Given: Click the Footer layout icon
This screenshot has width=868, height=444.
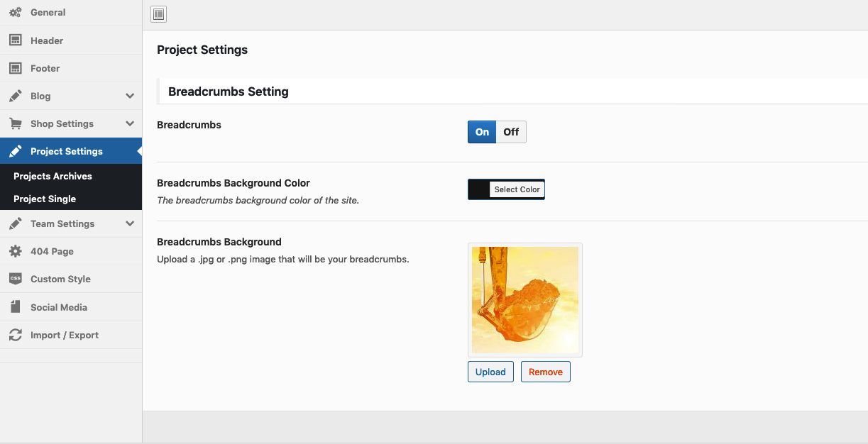Looking at the screenshot, I should tap(15, 68).
